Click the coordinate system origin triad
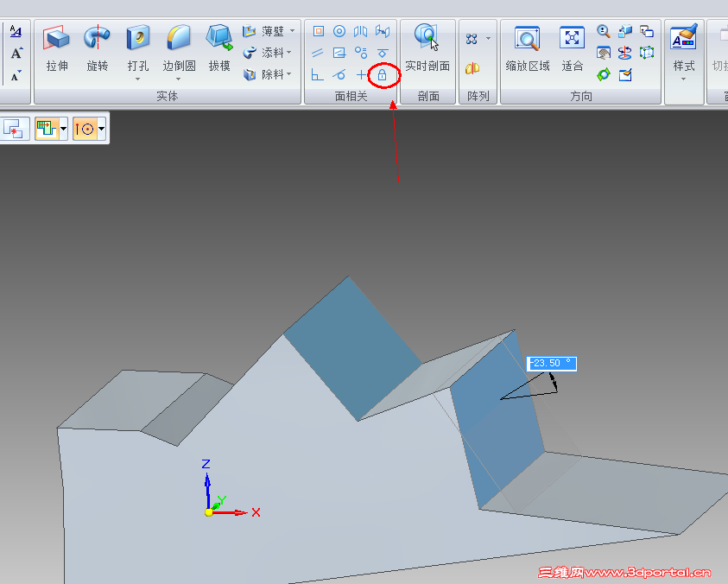This screenshot has width=728, height=584. (209, 512)
